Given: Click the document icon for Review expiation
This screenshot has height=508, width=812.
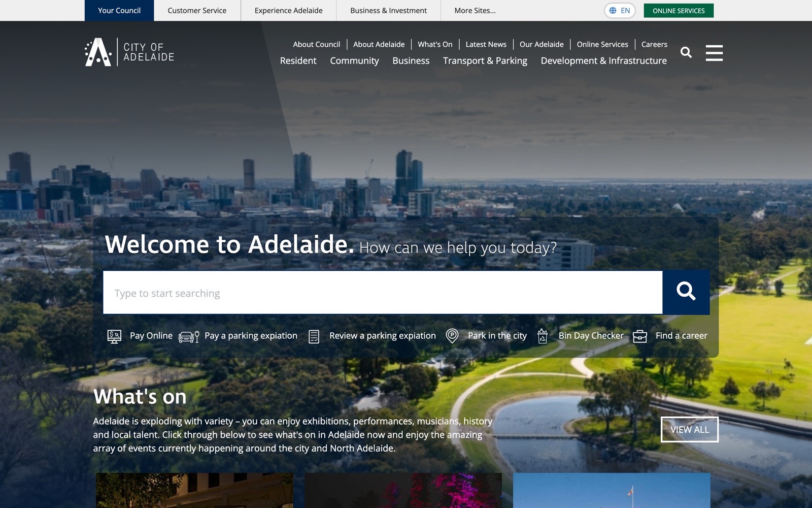Looking at the screenshot, I should 314,336.
